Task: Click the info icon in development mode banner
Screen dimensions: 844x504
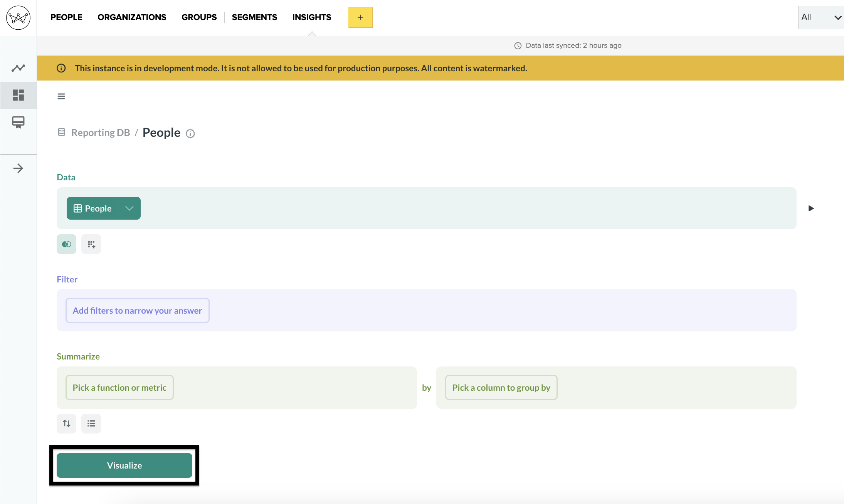Action: point(61,68)
